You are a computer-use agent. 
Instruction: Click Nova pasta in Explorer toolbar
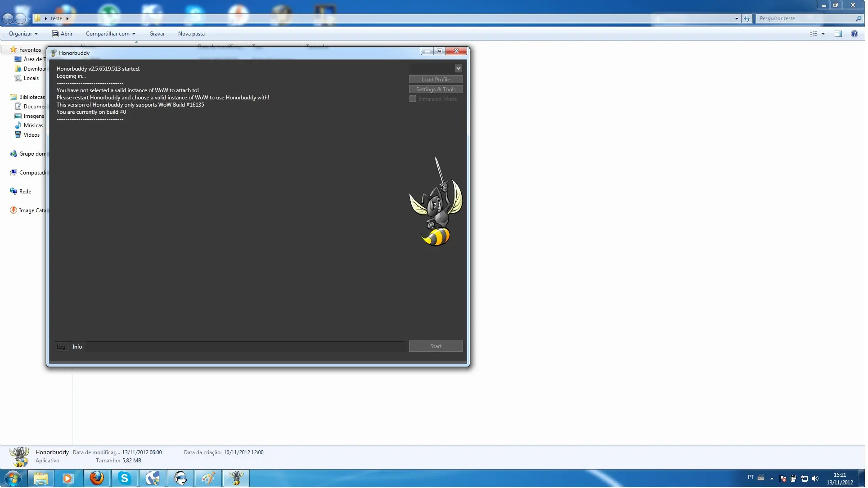pos(192,34)
